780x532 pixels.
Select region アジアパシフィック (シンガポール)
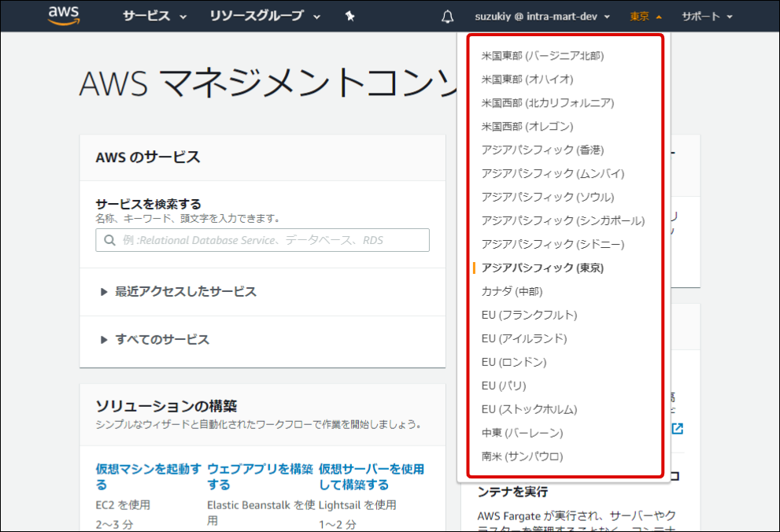pyautogui.click(x=563, y=221)
